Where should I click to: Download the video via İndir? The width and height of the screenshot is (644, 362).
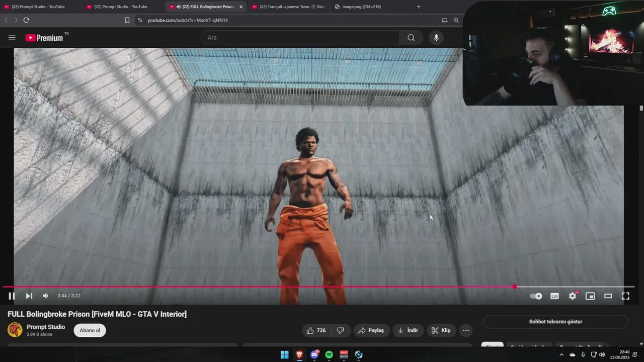(x=408, y=330)
